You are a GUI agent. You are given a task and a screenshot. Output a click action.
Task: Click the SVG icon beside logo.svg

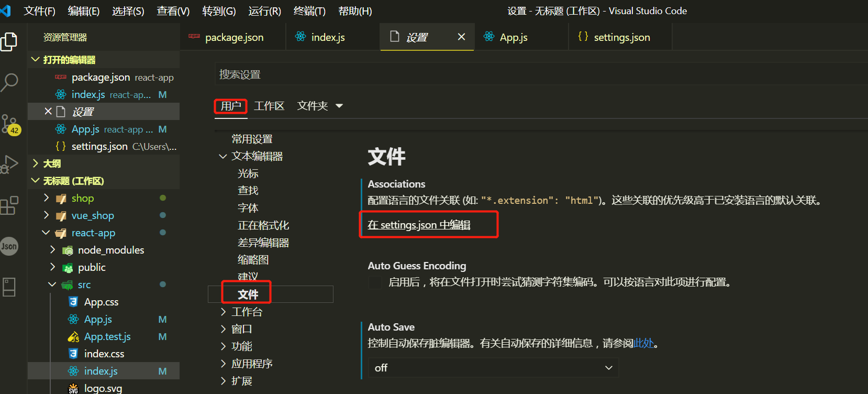pos(73,388)
